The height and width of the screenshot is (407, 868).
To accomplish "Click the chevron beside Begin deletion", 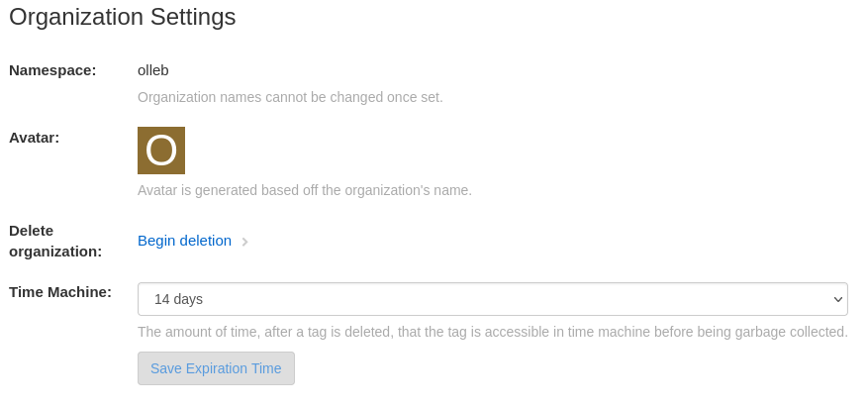I will tap(244, 242).
